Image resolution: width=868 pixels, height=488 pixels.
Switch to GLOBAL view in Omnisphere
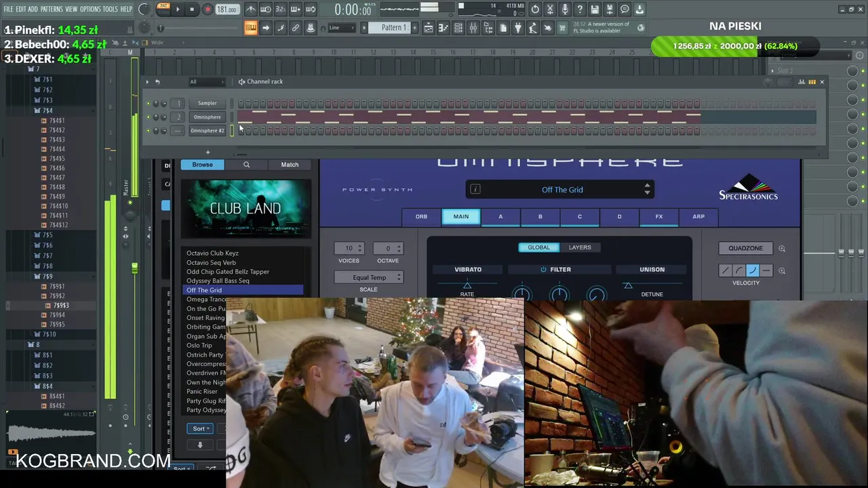pyautogui.click(x=539, y=247)
